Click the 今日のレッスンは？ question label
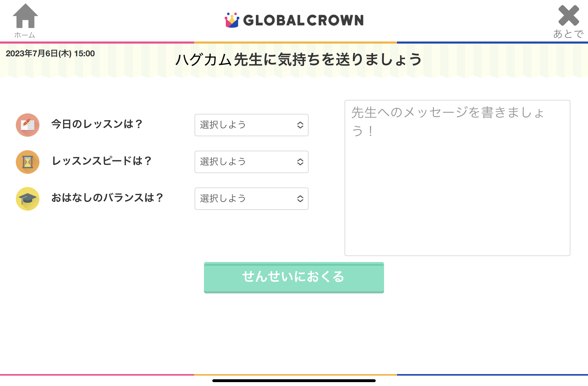This screenshot has height=386, width=588. pyautogui.click(x=97, y=124)
